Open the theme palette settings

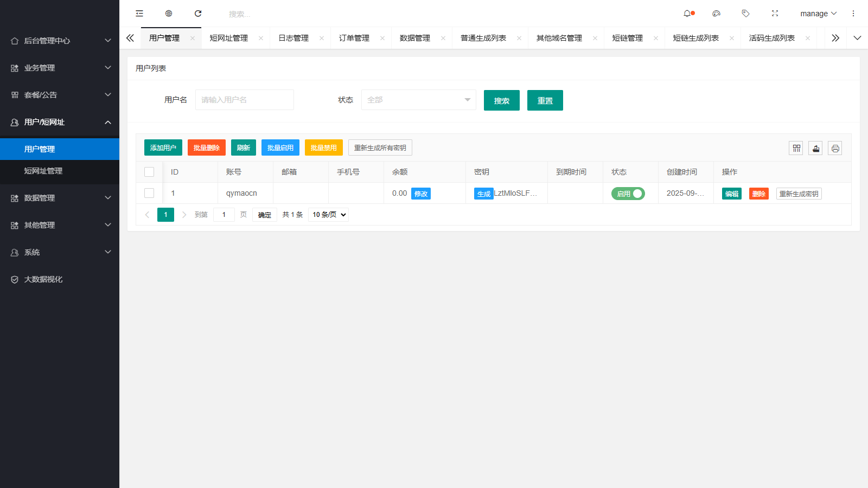[717, 13]
